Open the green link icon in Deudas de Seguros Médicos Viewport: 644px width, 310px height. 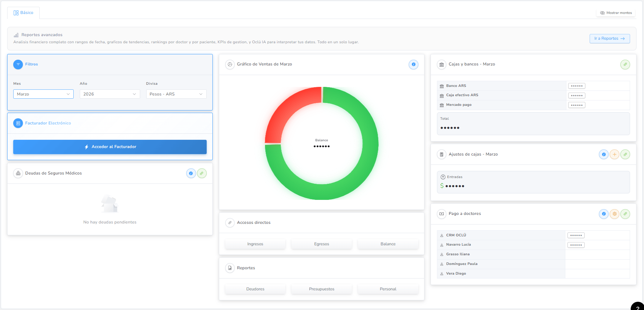click(x=202, y=173)
